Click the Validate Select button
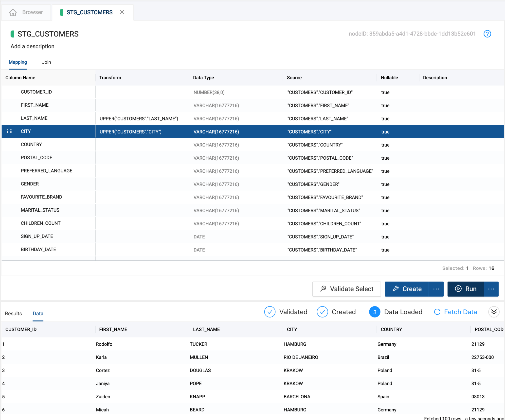Screen dimensions: 505x420 [346, 289]
